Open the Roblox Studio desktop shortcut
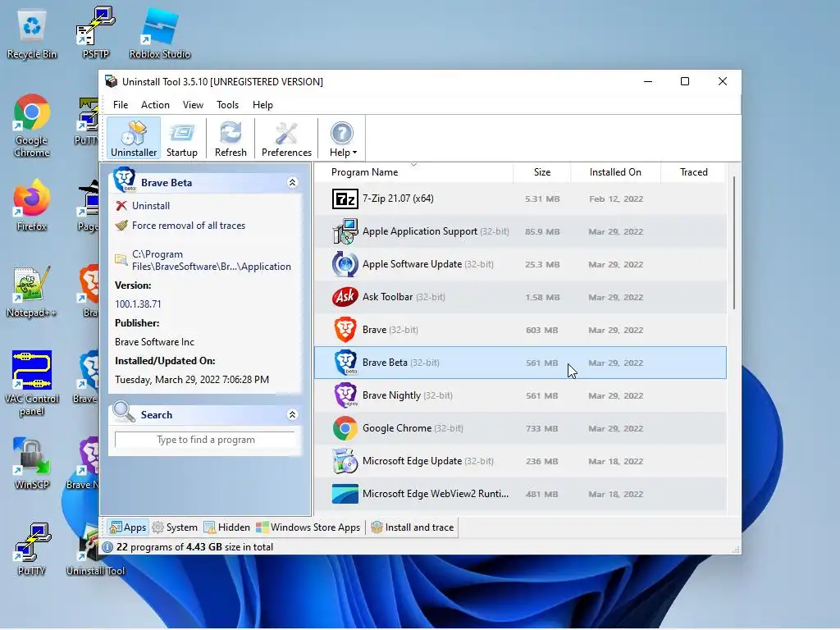The image size is (840, 630). (x=160, y=33)
